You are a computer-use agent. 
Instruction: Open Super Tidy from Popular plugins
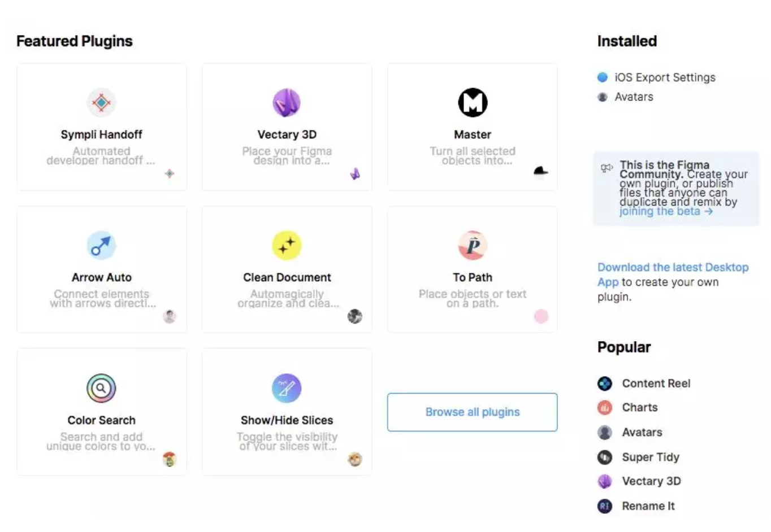click(650, 457)
